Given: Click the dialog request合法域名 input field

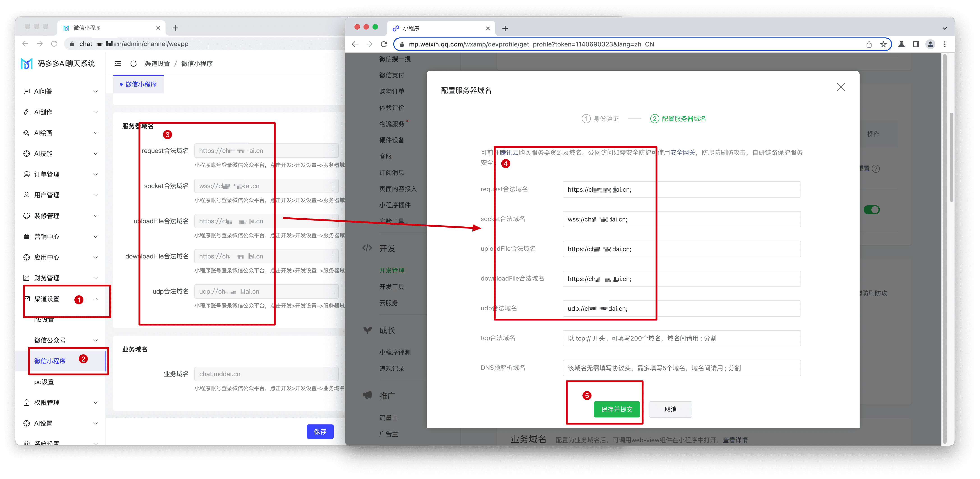Looking at the screenshot, I should tap(681, 189).
